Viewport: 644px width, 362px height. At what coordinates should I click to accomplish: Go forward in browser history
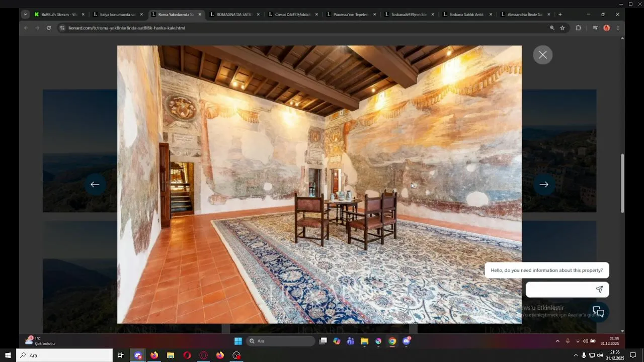click(37, 28)
